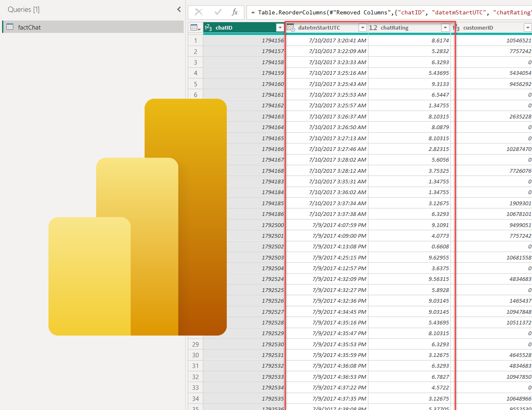Select the datetmStartUTC column header
This screenshot has width=532, height=410.
point(327,28)
